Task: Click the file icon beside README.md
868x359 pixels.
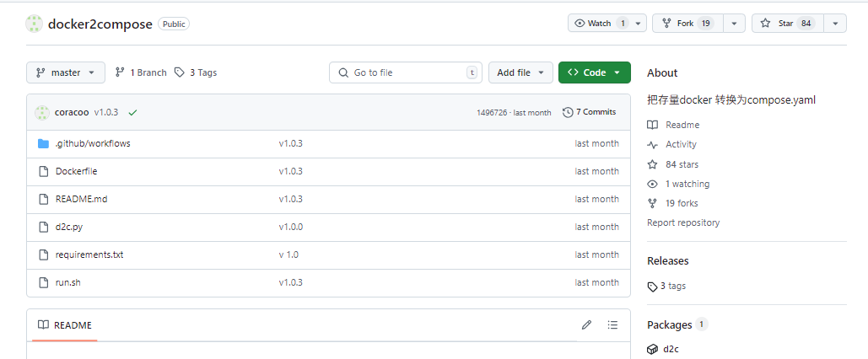Action: point(44,199)
